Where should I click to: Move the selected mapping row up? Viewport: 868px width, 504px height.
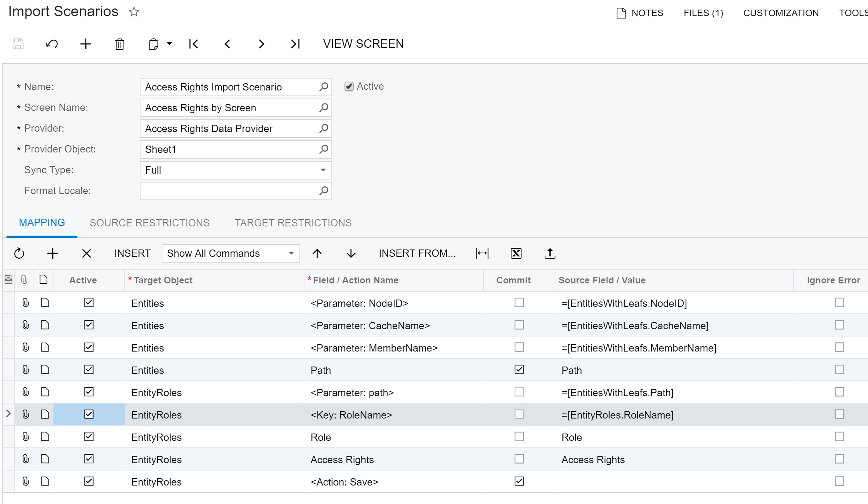click(x=317, y=253)
